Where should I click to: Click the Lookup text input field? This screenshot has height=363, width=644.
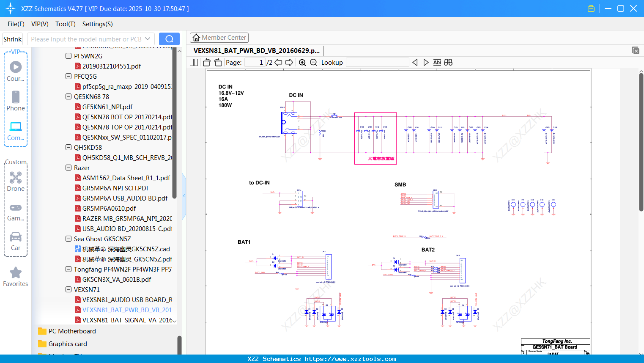pos(377,63)
